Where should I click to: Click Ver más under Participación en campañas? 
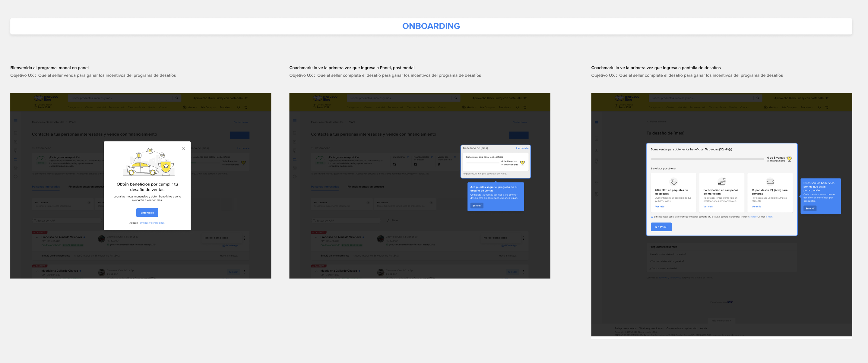click(x=708, y=207)
